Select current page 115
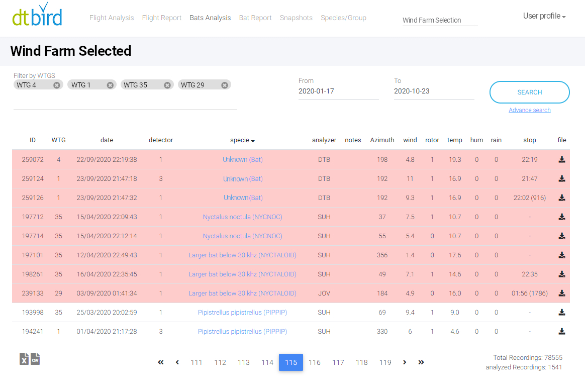Image resolution: width=585 pixels, height=392 pixels. coord(291,362)
